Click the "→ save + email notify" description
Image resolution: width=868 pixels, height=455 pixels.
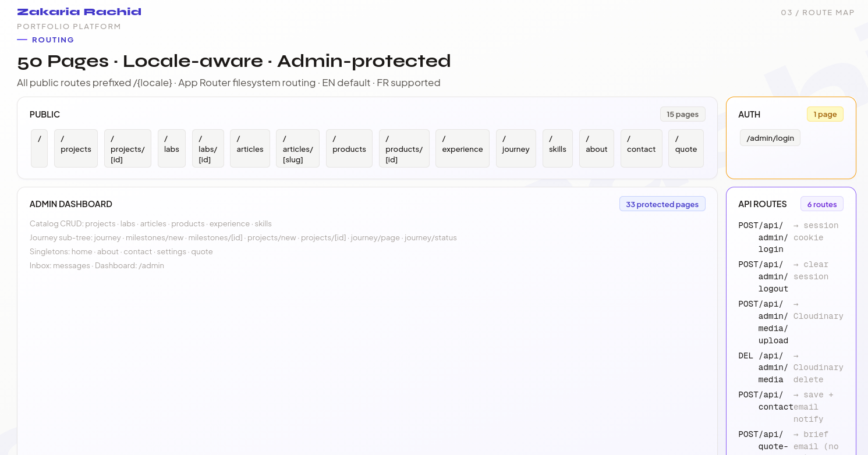(814, 407)
